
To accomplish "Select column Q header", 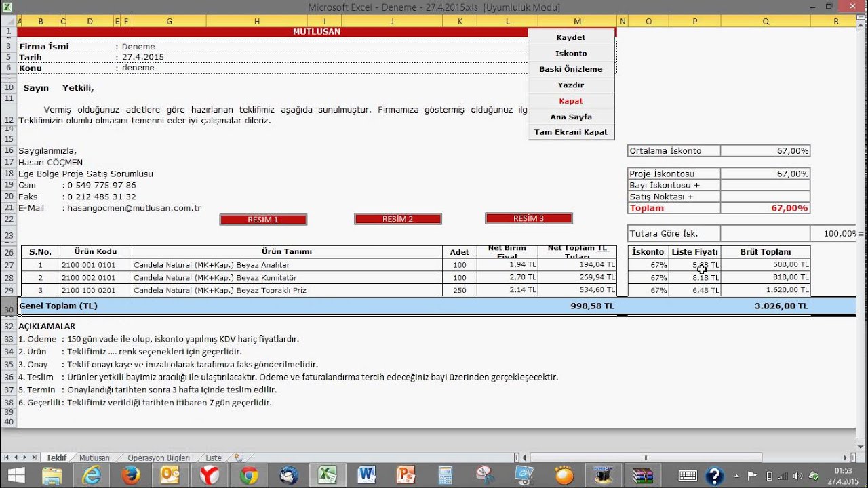I will (766, 22).
